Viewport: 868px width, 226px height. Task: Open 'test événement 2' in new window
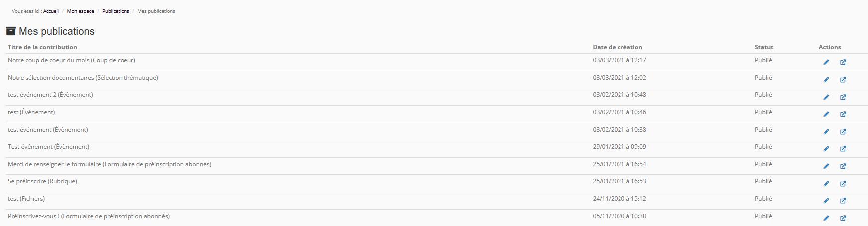tap(843, 97)
